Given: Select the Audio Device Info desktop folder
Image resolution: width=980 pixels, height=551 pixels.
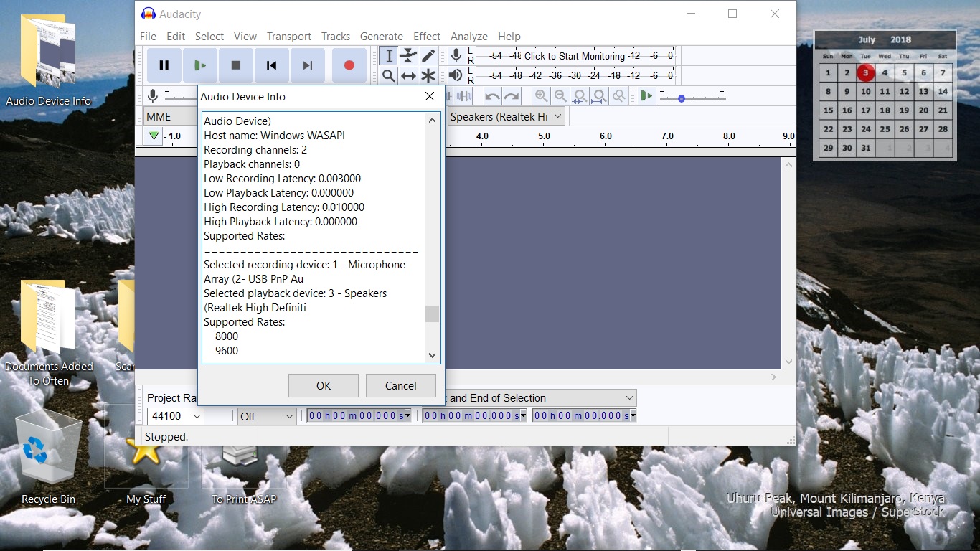Looking at the screenshot, I should tap(48, 61).
